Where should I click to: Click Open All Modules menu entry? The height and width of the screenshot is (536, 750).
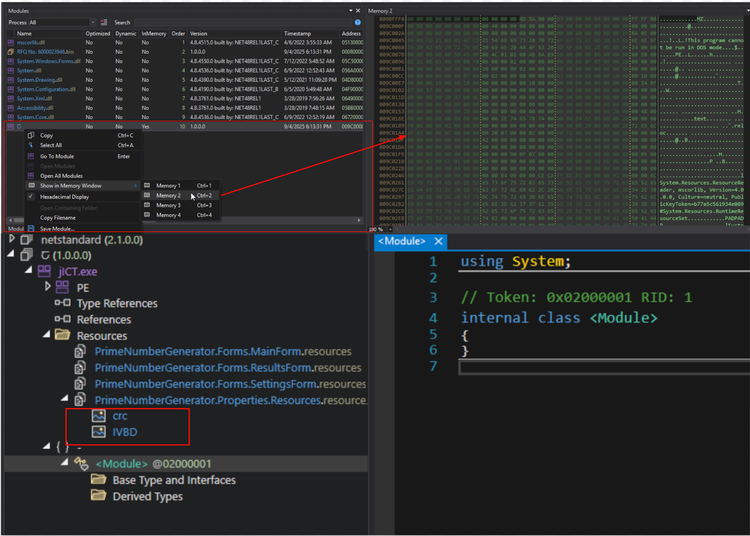click(62, 175)
